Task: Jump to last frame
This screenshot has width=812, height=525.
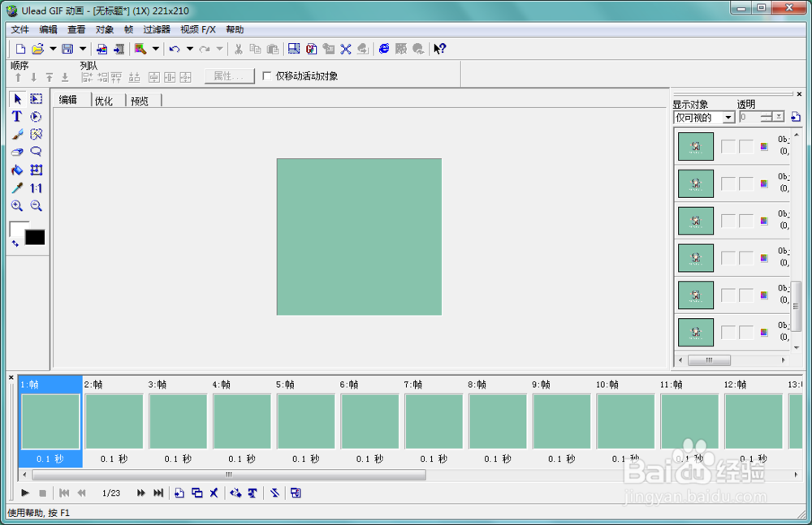Action: tap(158, 493)
